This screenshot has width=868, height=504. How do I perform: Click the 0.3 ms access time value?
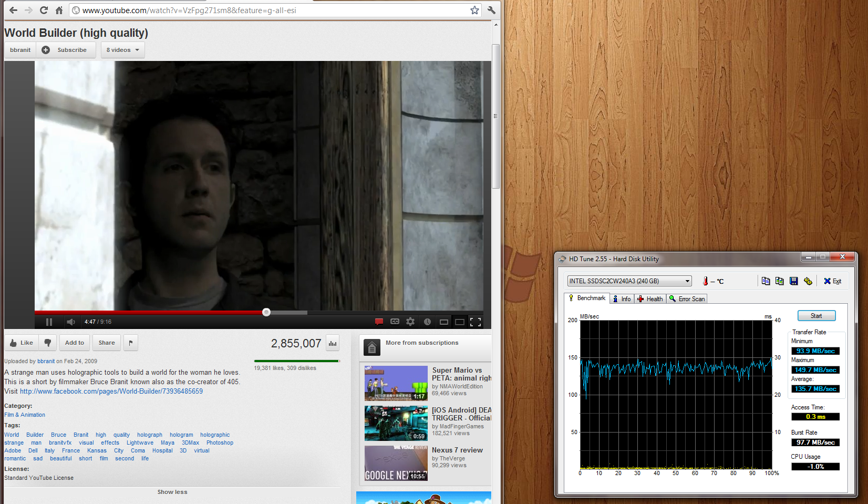point(815,417)
